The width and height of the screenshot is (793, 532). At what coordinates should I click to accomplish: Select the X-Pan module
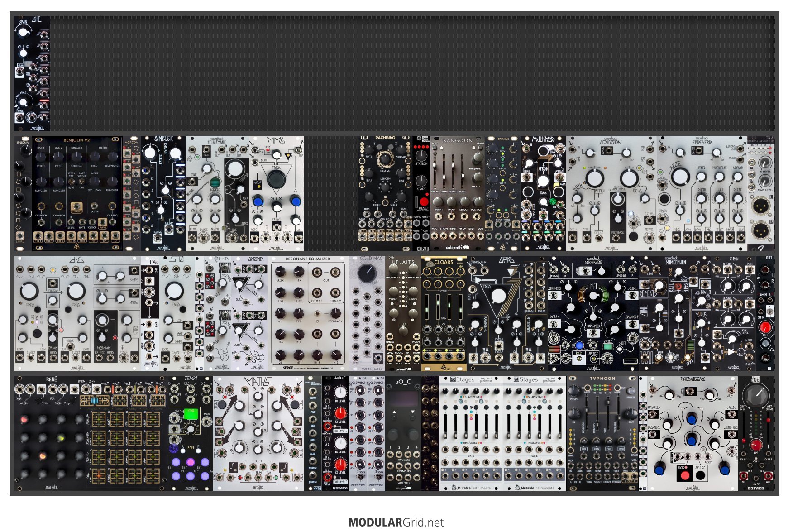pos(734,313)
